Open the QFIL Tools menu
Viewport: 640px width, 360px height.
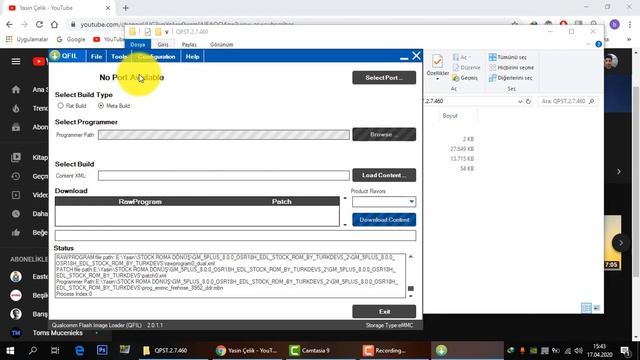[119, 56]
